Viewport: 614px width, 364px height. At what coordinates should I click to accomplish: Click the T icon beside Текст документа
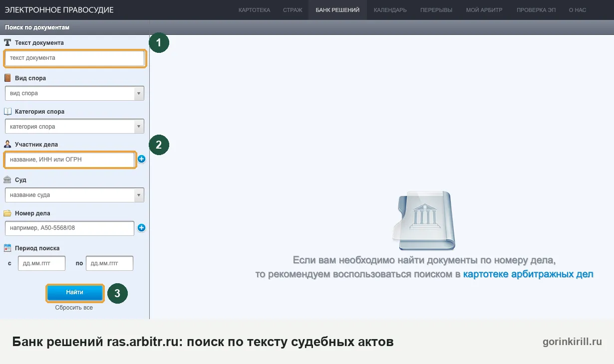(x=7, y=43)
